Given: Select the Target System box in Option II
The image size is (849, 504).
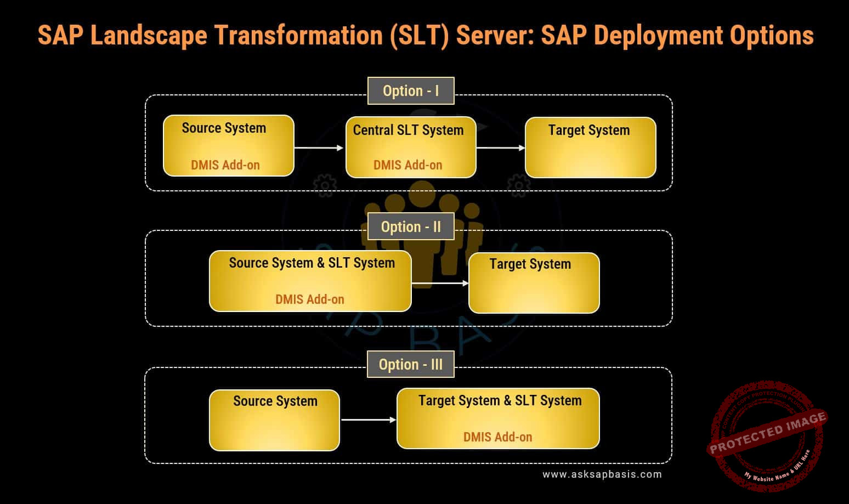Looking at the screenshot, I should click(534, 283).
